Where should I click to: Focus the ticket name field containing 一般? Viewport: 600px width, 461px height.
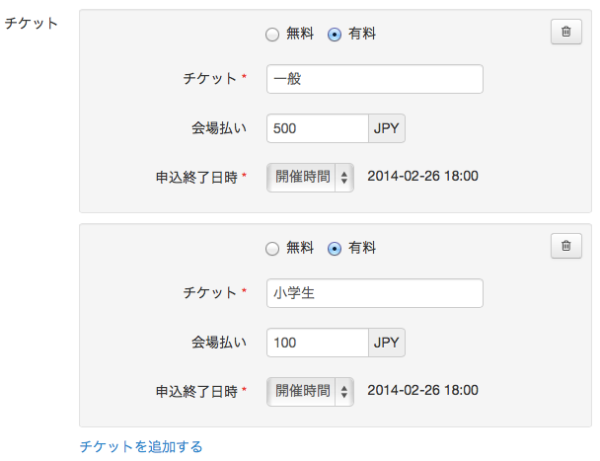click(374, 79)
